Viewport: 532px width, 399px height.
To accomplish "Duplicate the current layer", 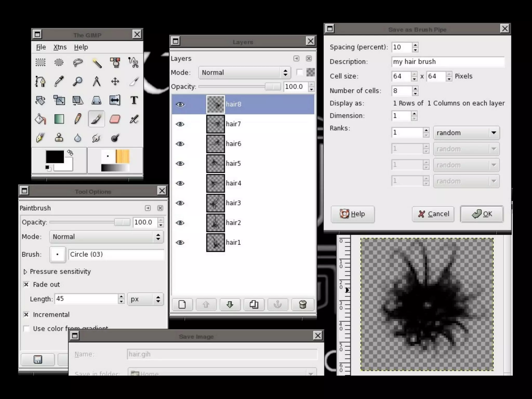I will [254, 304].
